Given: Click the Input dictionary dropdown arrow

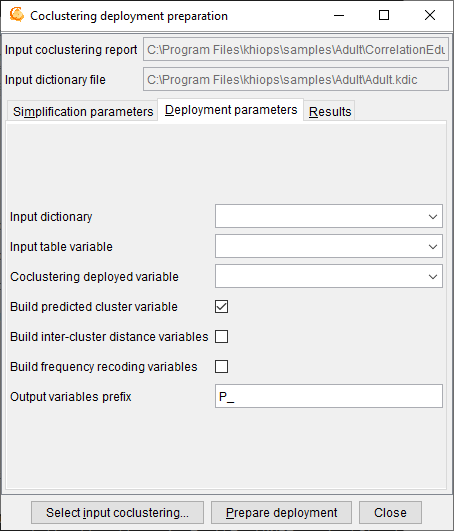Looking at the screenshot, I should point(433,217).
